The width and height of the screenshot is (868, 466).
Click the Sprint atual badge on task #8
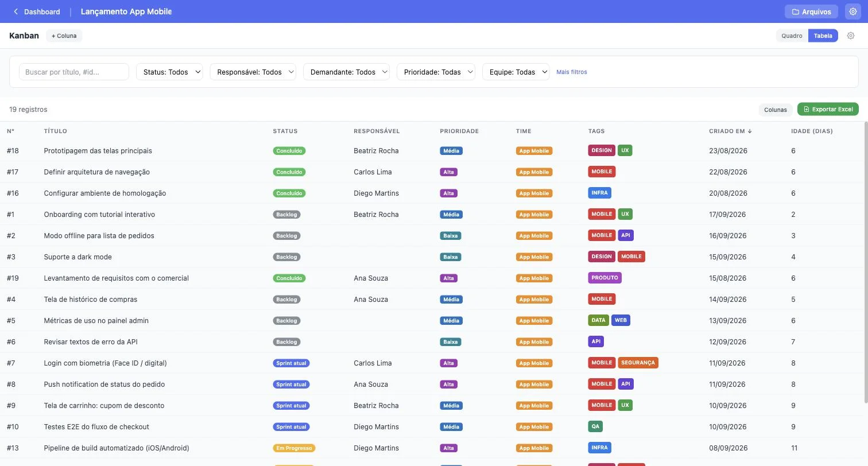[291, 384]
